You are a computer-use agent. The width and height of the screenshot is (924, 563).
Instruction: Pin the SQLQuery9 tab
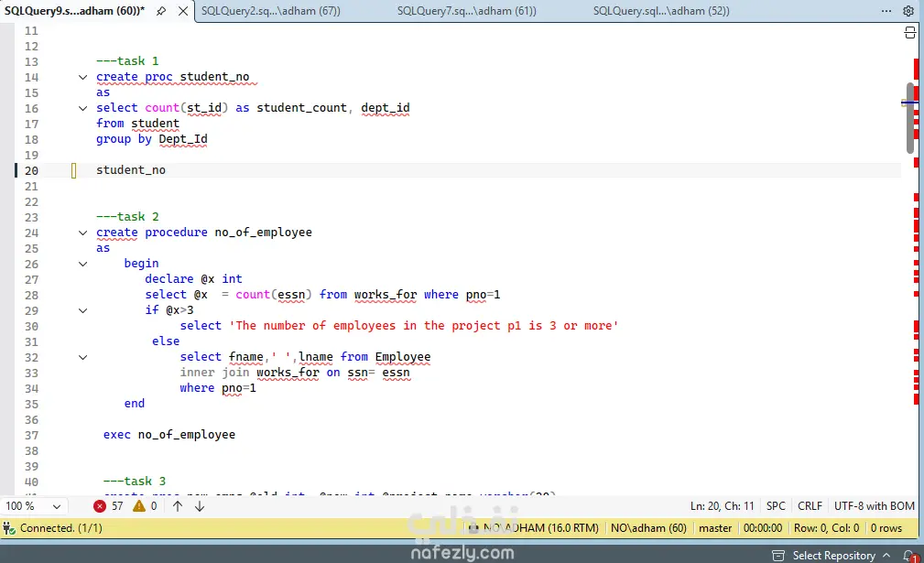click(x=161, y=11)
